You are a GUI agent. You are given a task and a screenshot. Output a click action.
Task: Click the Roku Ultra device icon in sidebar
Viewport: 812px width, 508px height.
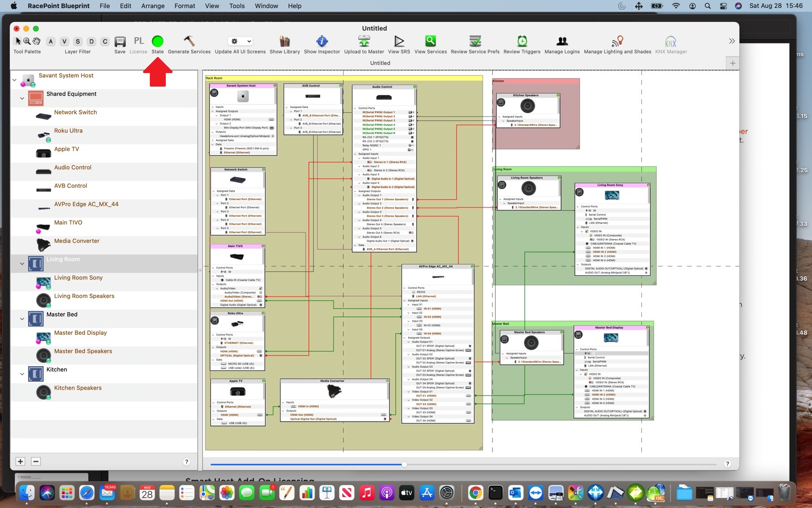point(43,135)
